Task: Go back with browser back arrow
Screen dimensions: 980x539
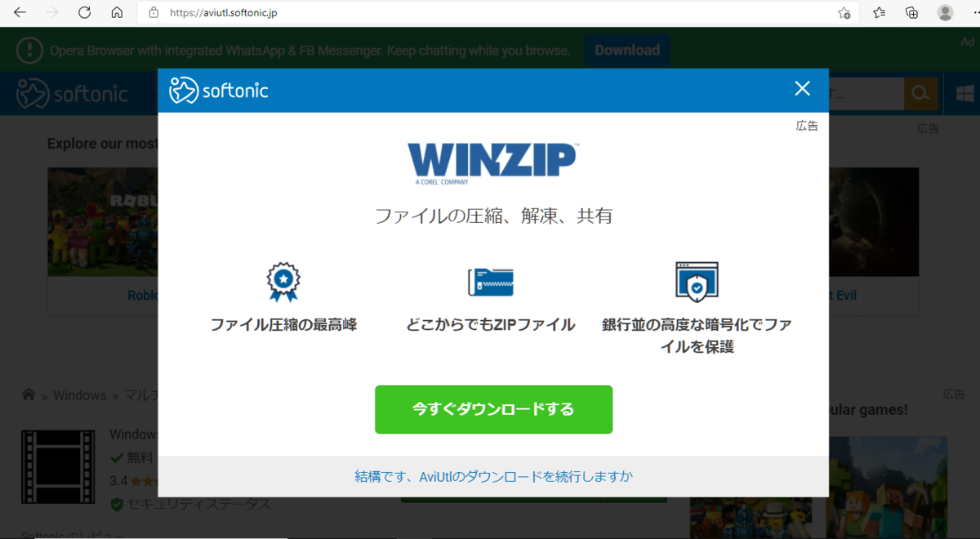Action: coord(20,13)
